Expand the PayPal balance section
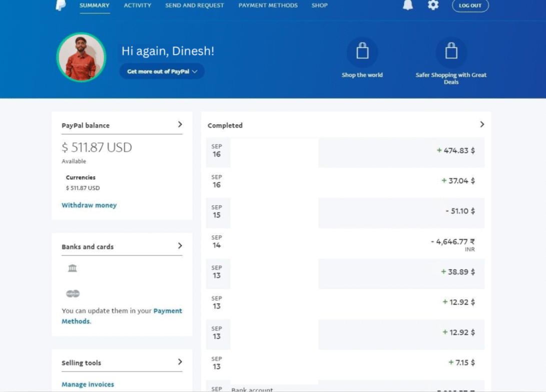Screen dimensions: 546x392 click(x=180, y=125)
